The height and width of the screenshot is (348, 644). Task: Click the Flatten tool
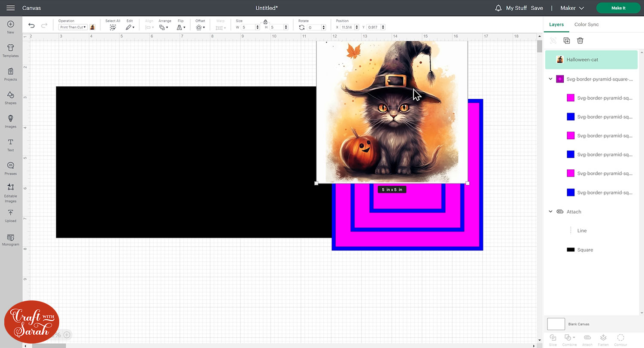pyautogui.click(x=603, y=339)
